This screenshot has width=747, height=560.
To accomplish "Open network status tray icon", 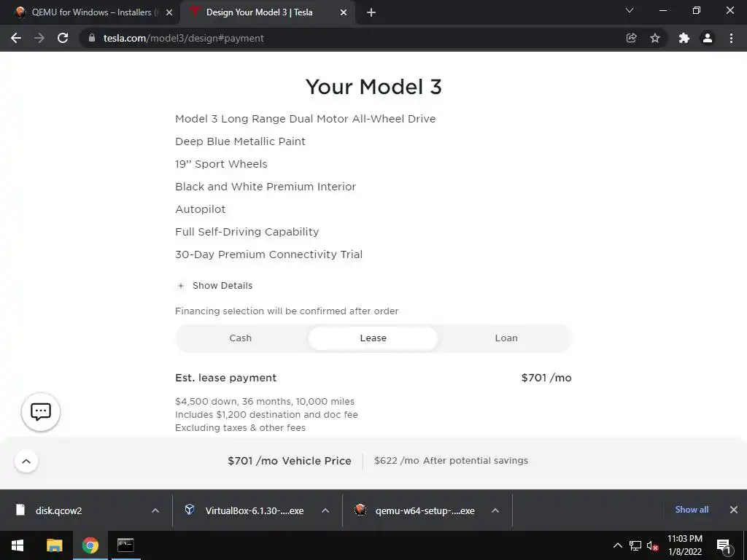I will pyautogui.click(x=635, y=545).
